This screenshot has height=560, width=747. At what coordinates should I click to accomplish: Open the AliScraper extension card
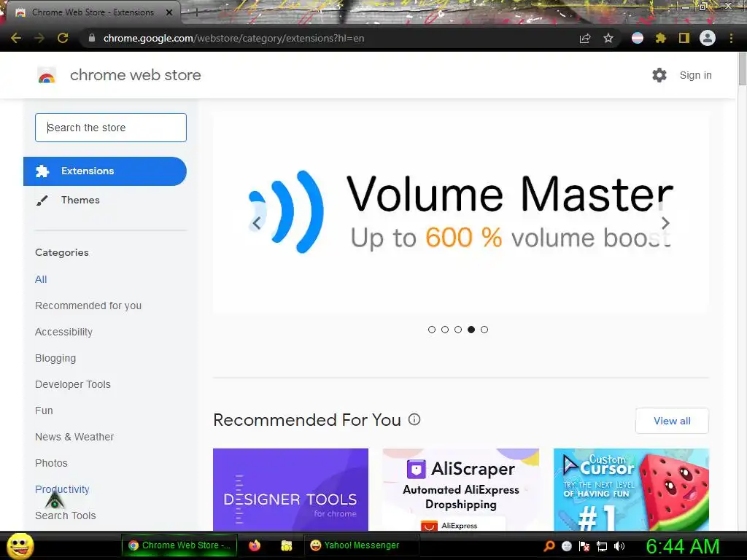461,489
